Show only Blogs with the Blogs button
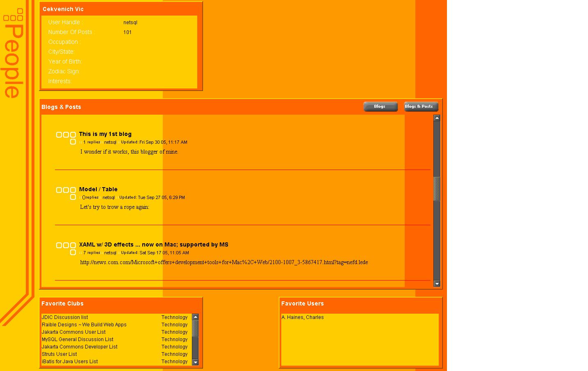Viewport: 588px width, 371px height. (x=380, y=106)
